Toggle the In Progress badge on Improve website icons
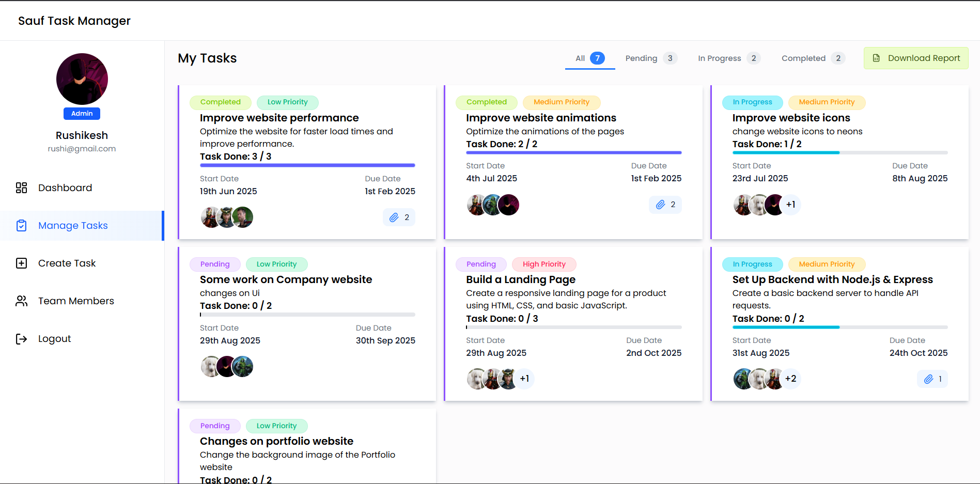The width and height of the screenshot is (980, 484). tap(752, 102)
